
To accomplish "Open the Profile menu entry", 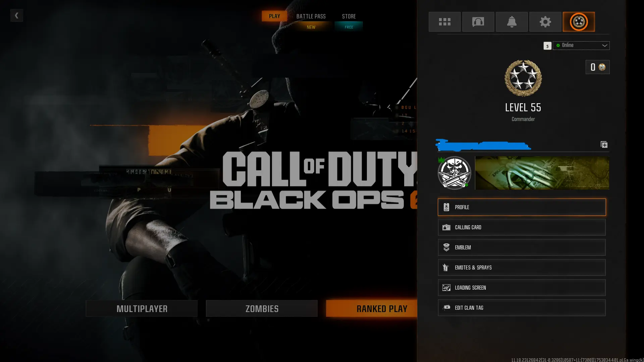I will click(x=522, y=207).
